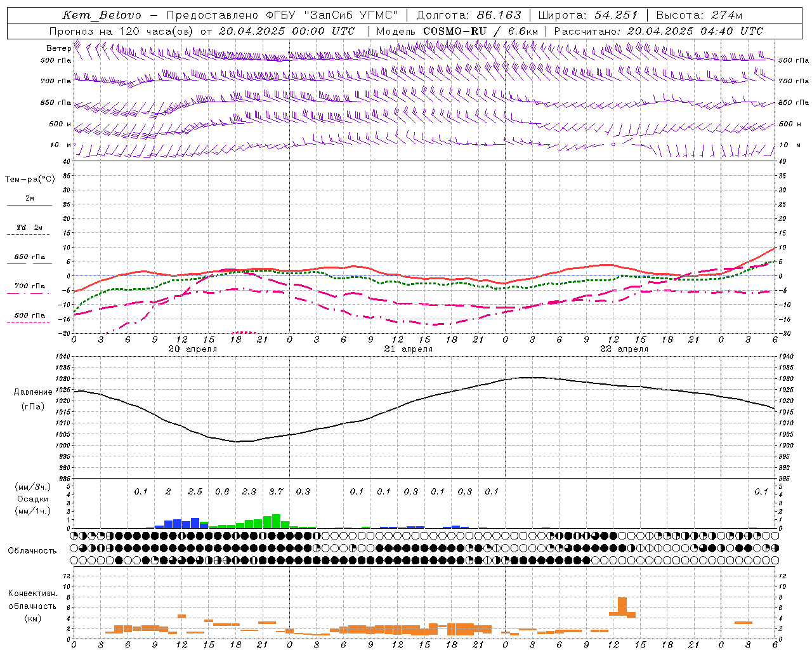Click the '(гПа)' unit under Давление

coord(33,407)
